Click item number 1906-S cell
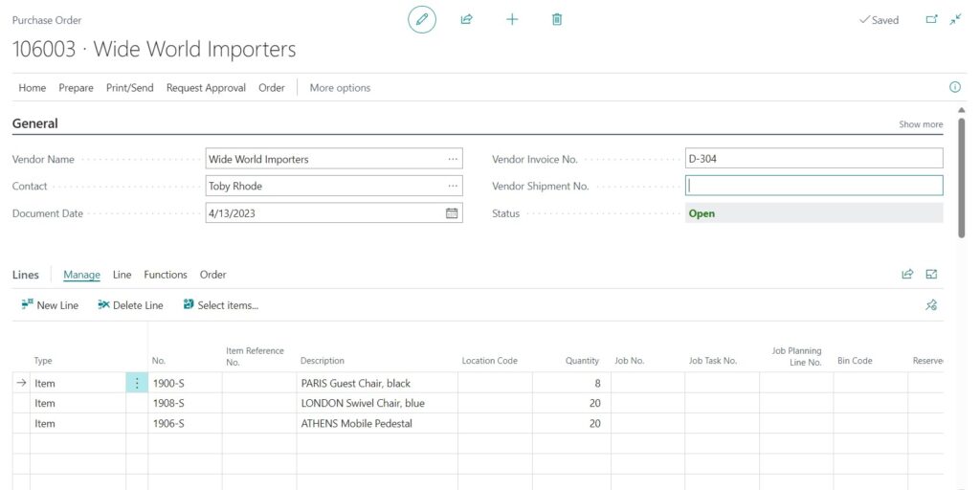Screen dimensions: 980x490 point(185,423)
